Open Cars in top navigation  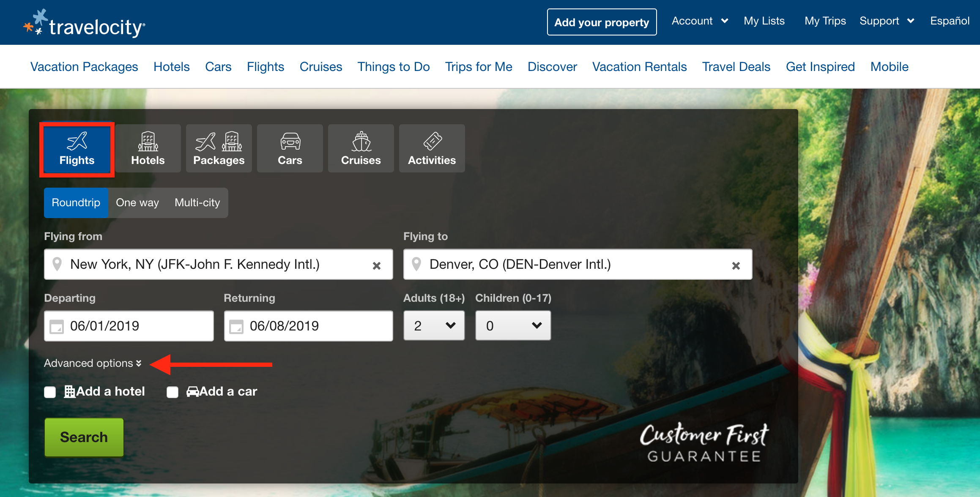coord(218,67)
